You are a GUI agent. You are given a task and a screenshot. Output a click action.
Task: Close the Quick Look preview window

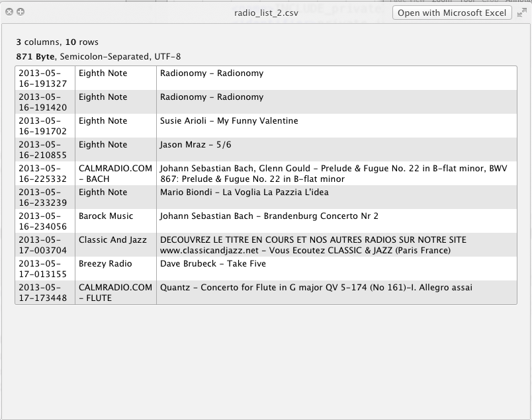(x=9, y=12)
